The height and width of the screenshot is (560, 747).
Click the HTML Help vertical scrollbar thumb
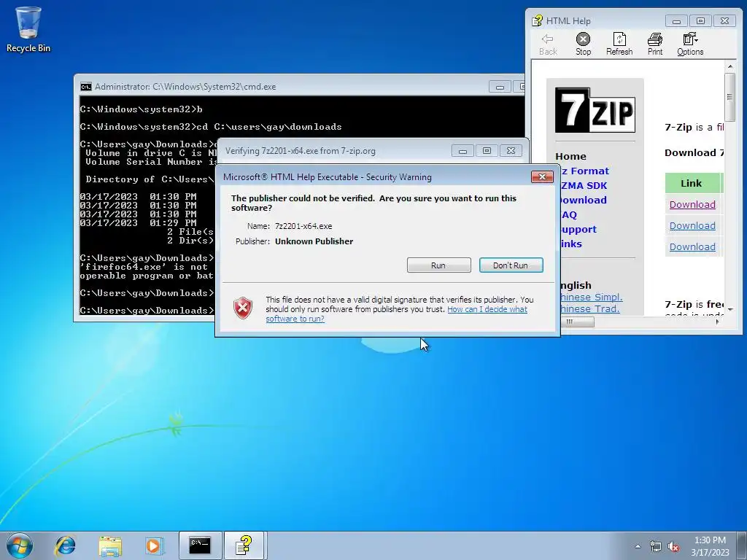[x=729, y=97]
